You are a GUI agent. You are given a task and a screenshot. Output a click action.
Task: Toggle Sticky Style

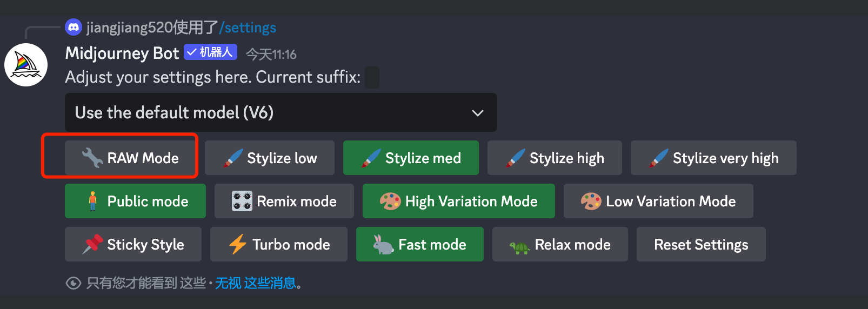tap(133, 244)
